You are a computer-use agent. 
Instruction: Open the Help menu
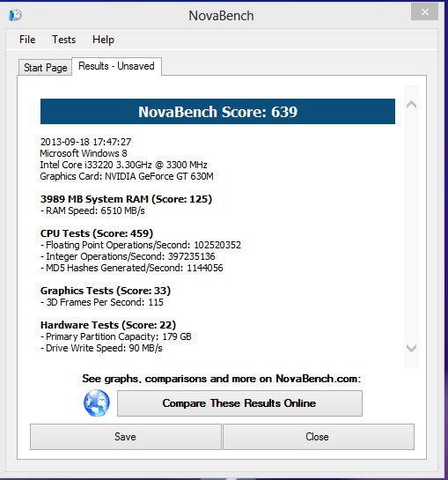pos(103,40)
